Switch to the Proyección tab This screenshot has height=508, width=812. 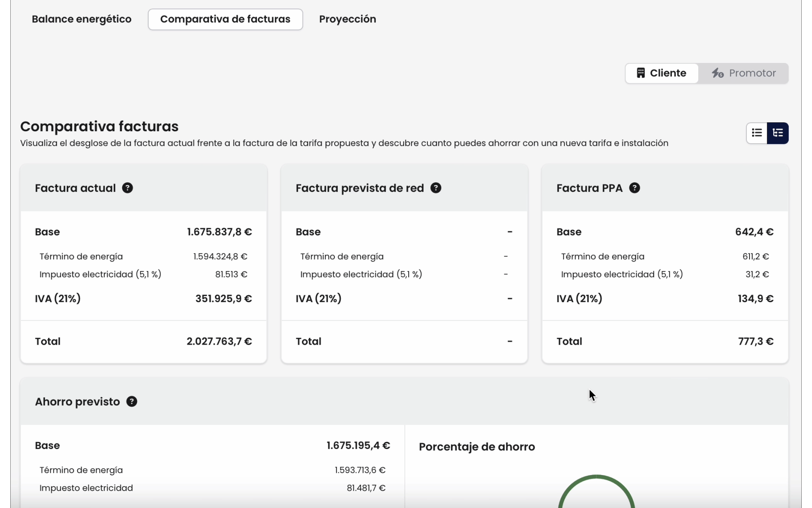(348, 19)
